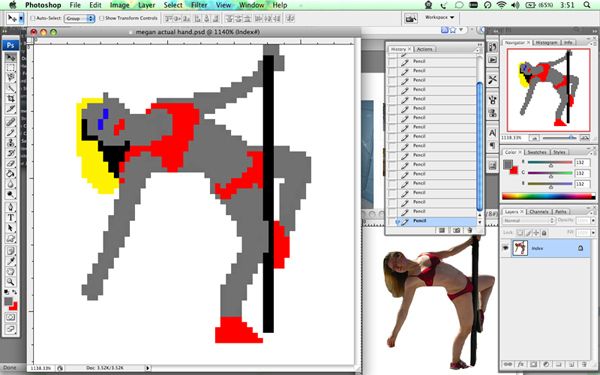Activate the Type tool
The width and height of the screenshot is (600, 375).
pyautogui.click(x=11, y=217)
